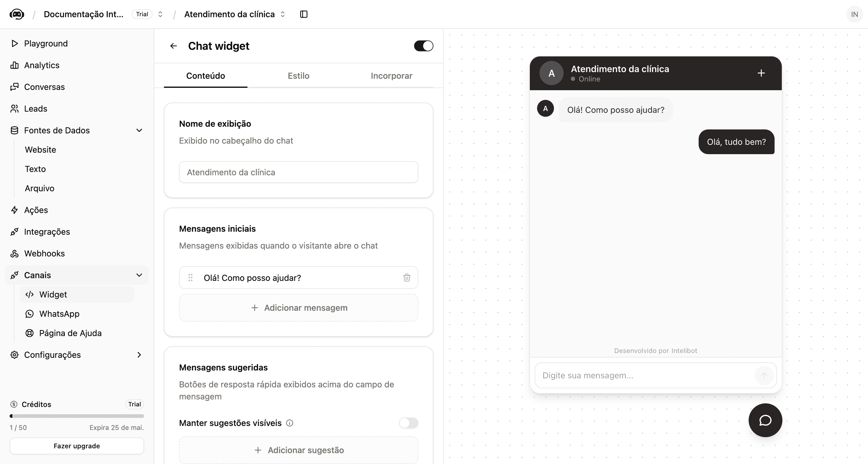Click the bot greeting bubble in preview

tap(616, 110)
